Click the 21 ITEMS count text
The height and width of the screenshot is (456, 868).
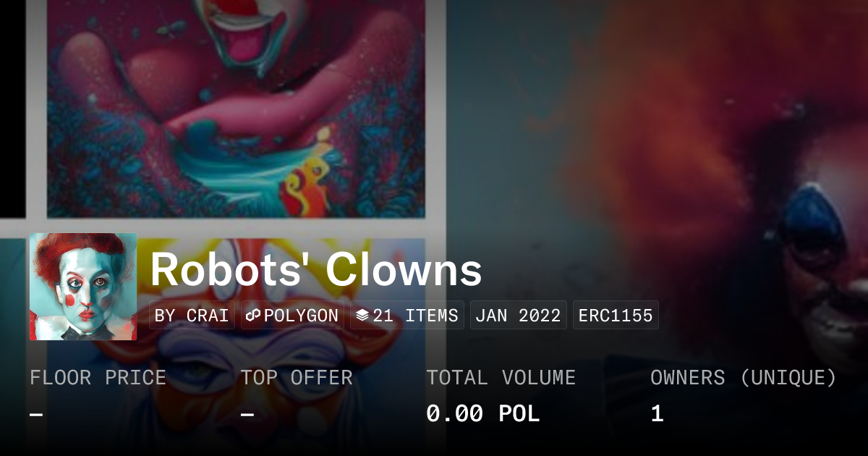pos(416,316)
